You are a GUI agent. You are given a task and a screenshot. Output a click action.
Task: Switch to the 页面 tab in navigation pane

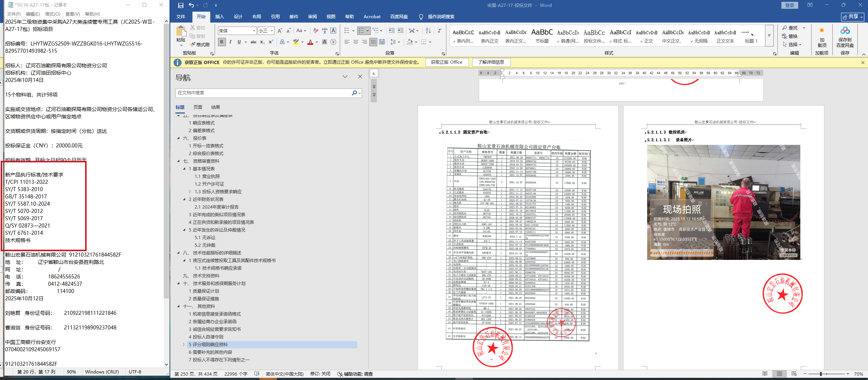click(x=198, y=107)
